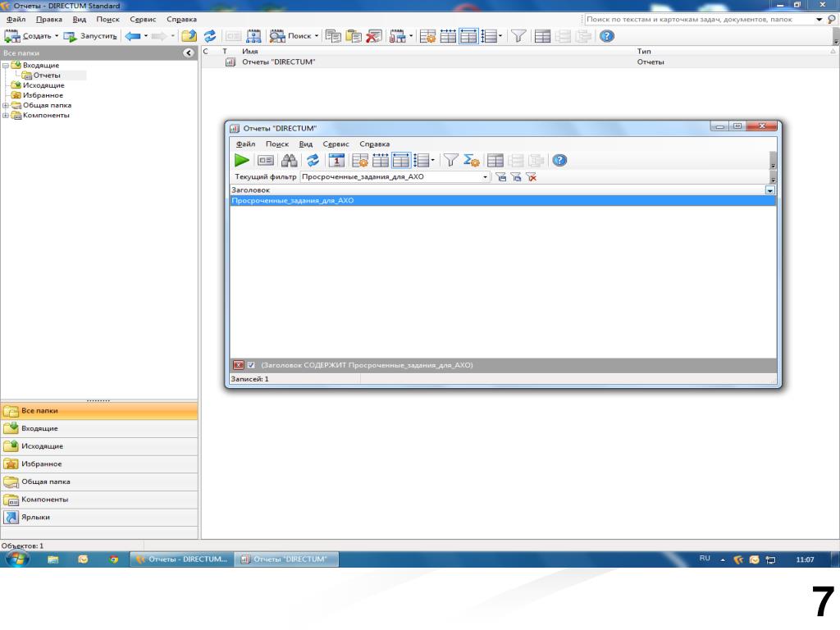Delete selected item with red X icon
Screen dimensions: 840x630
pos(374,36)
